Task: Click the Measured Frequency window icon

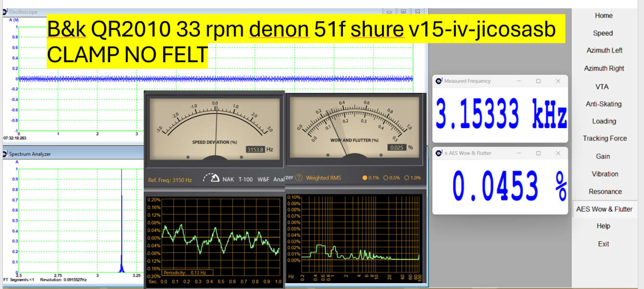Action: (x=439, y=81)
